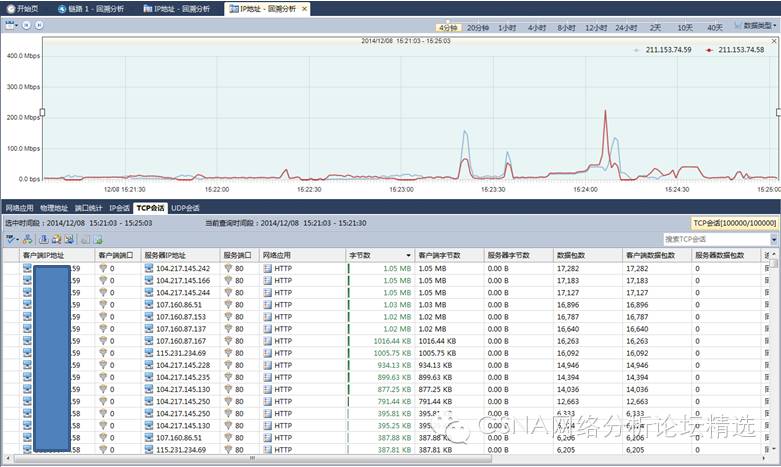Click the 开始页 home tab icon
Screen dimensions: 781x467
pos(11,8)
